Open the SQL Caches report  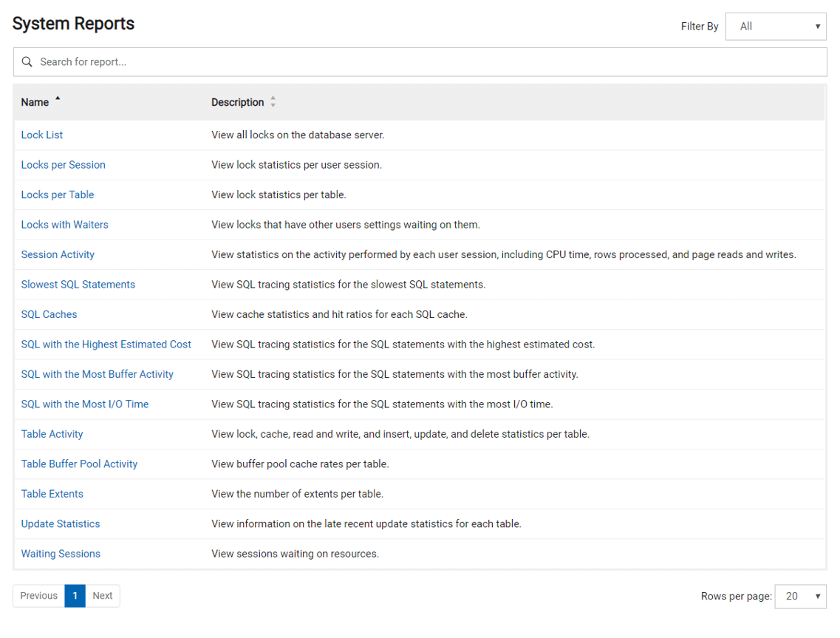pos(49,315)
